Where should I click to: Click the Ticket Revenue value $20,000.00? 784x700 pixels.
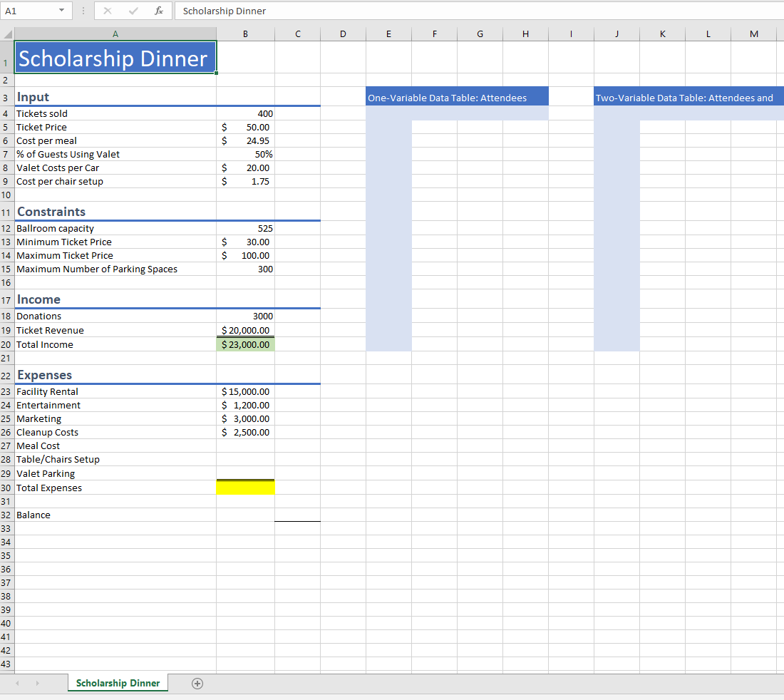point(245,331)
